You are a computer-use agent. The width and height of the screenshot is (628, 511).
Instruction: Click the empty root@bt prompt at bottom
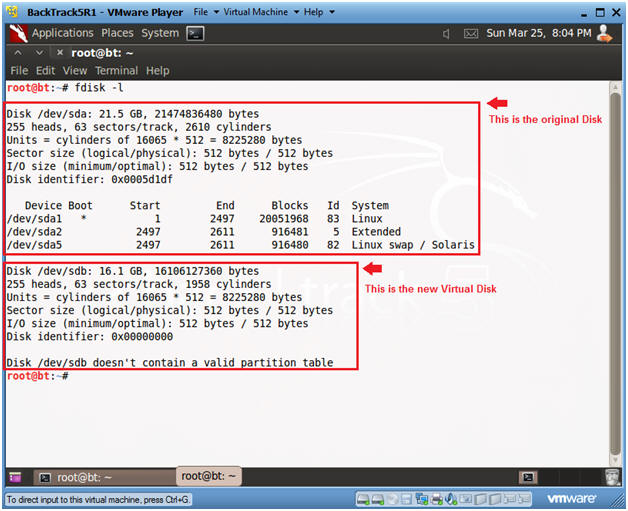pyautogui.click(x=38, y=376)
